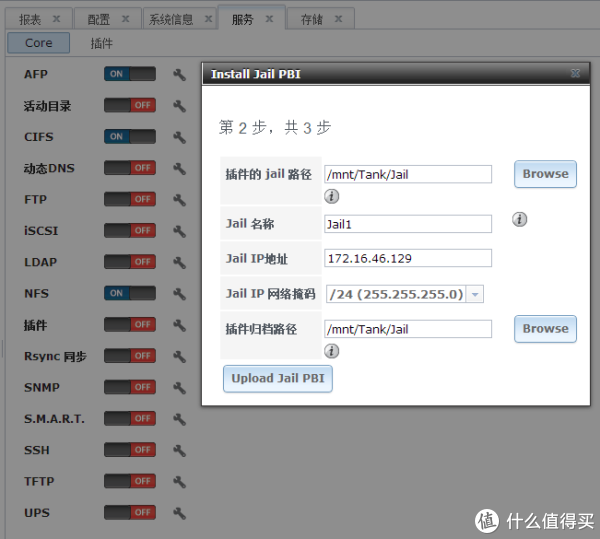This screenshot has height=539, width=600.
Task: Click info icon beside Jail name field
Action: [519, 220]
